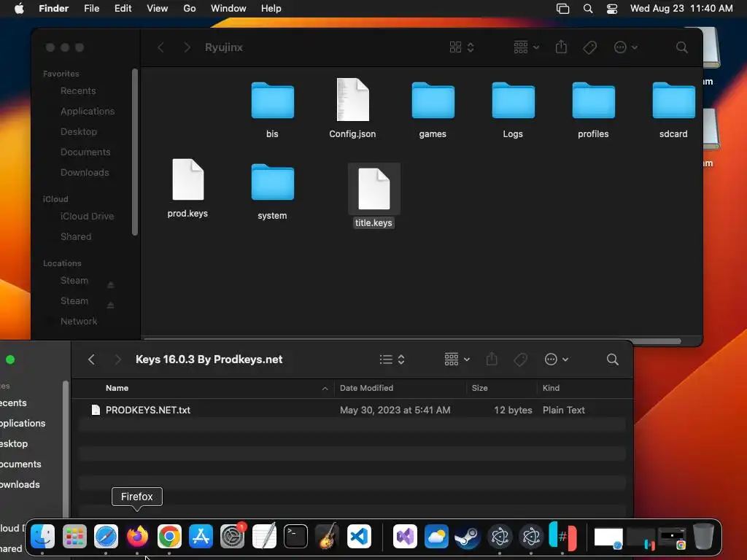Screen dimensions: 747x560
Task: Open the App Store from the Dock
Action: [201, 536]
